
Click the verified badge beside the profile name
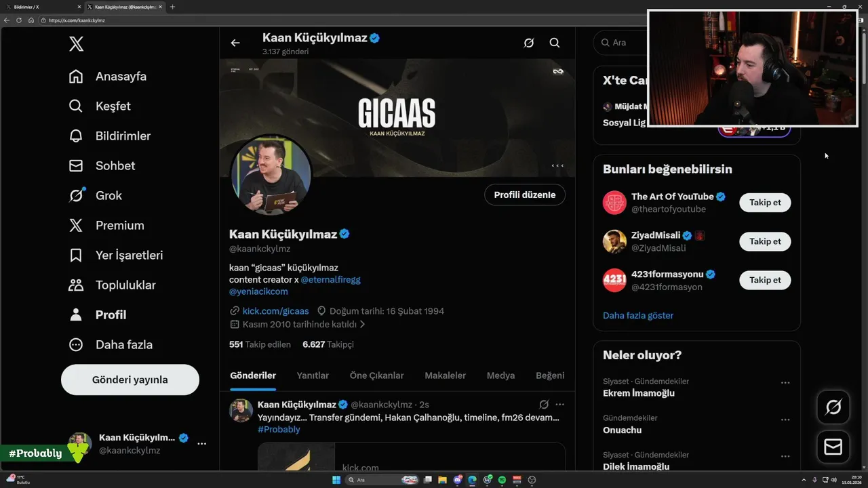point(344,234)
